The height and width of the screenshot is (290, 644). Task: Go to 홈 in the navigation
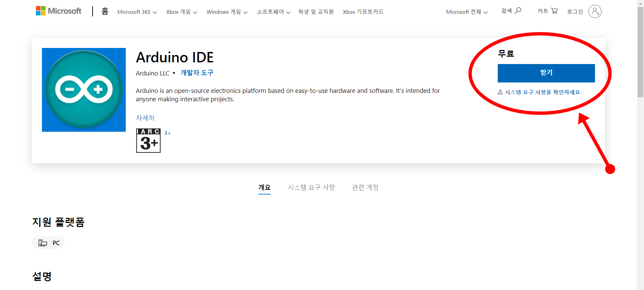coord(105,11)
